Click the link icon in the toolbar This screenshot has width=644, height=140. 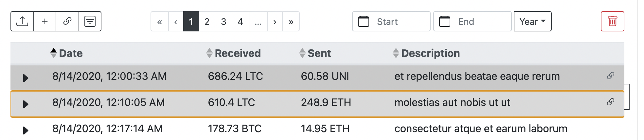pos(67,22)
